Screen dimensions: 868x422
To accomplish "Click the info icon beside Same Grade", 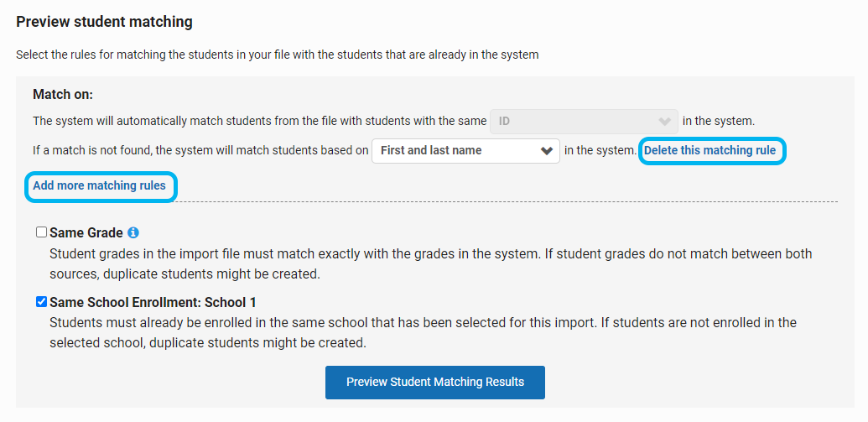I will coord(133,232).
